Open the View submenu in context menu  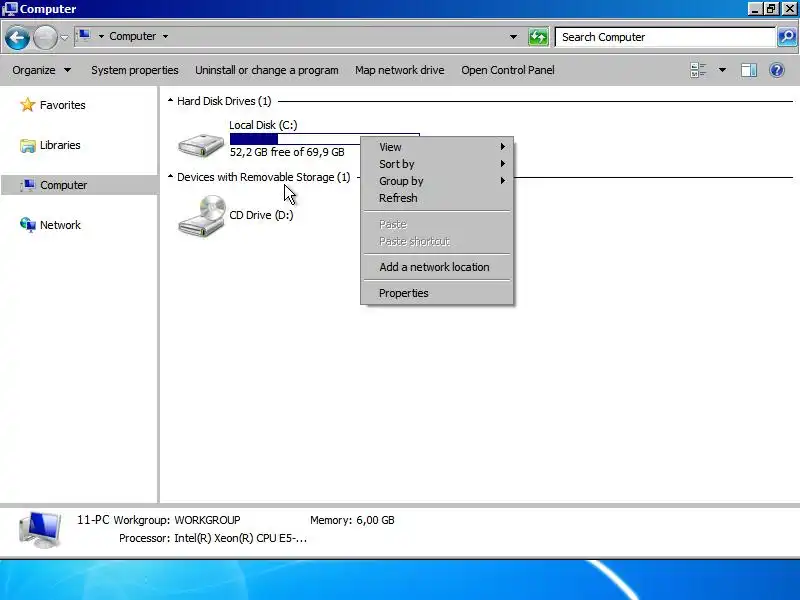click(x=437, y=147)
